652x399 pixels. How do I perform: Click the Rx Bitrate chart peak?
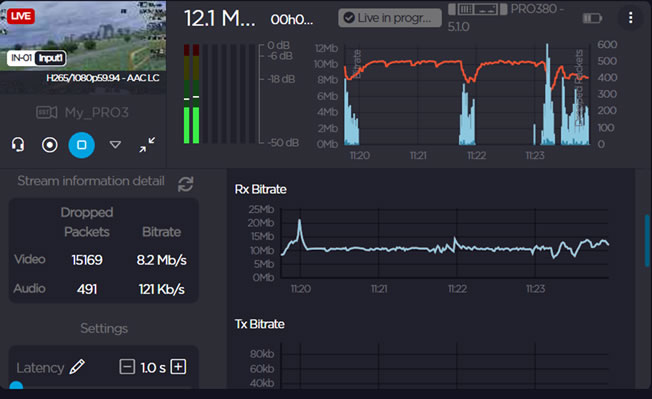tap(299, 222)
